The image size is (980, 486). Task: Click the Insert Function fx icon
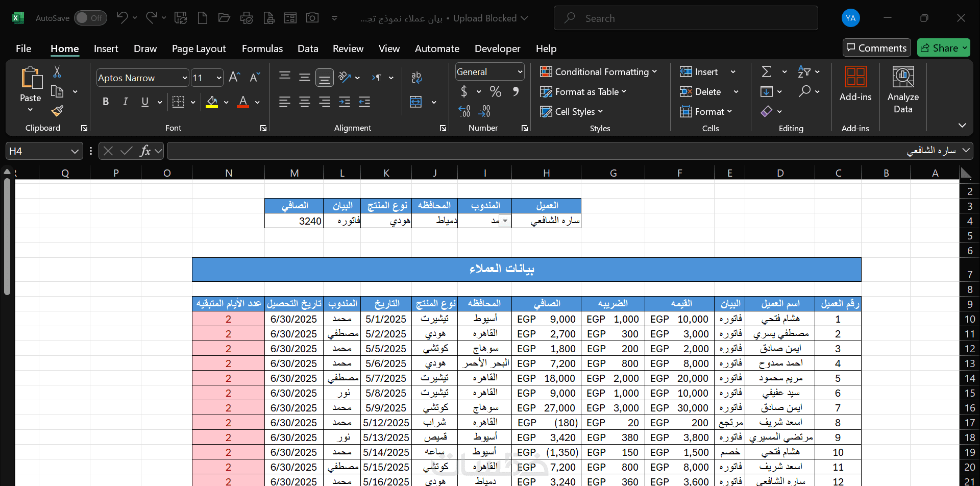click(145, 151)
